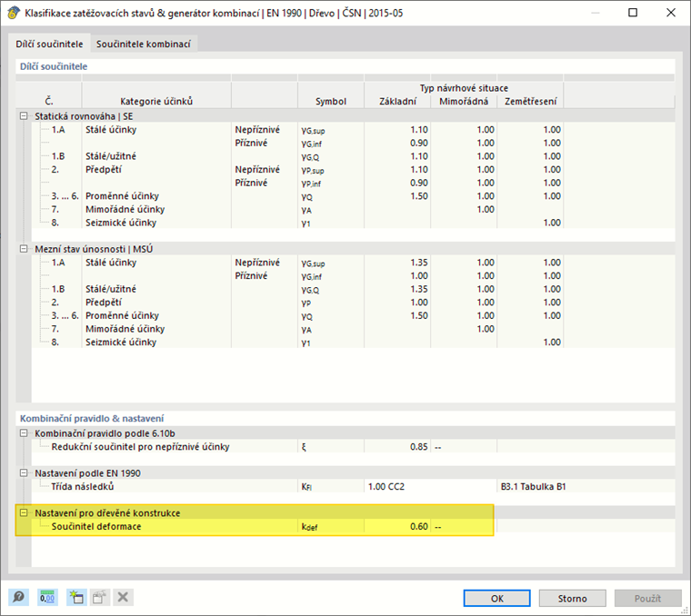Collapse Nastavení podle EN 1990 section
The width and height of the screenshot is (691, 616).
click(24, 472)
